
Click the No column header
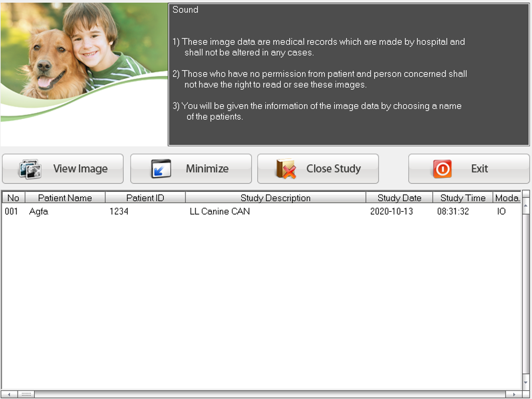(12, 198)
